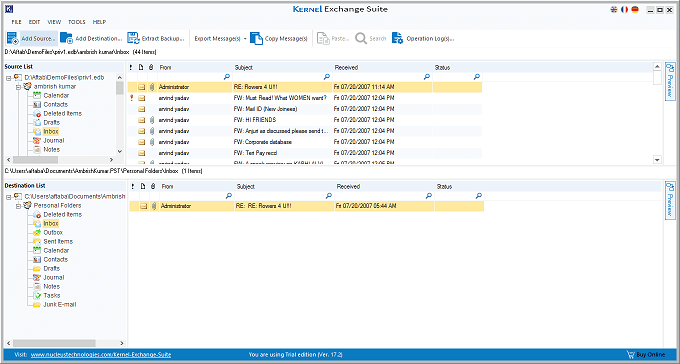
Task: Click the Source List horizontal scrollbar
Action: point(62,160)
